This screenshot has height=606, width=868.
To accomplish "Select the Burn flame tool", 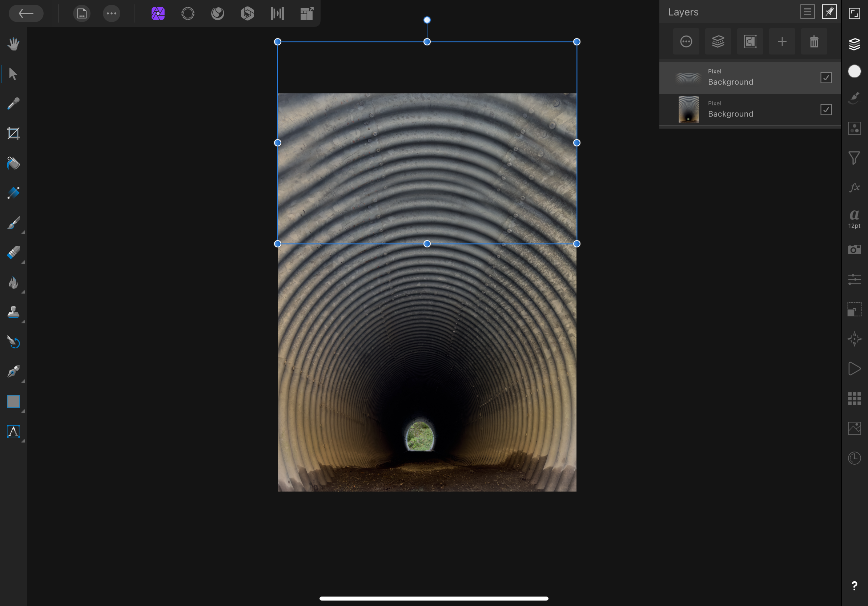I will (x=13, y=283).
